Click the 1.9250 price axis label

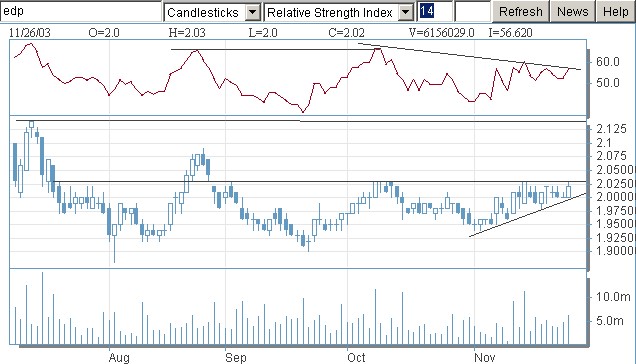pyautogui.click(x=615, y=237)
